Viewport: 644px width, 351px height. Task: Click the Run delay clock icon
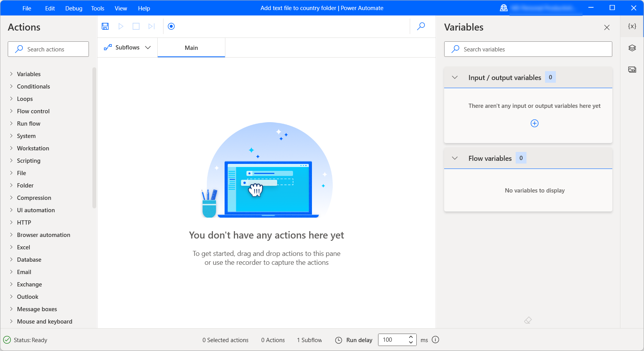338,340
